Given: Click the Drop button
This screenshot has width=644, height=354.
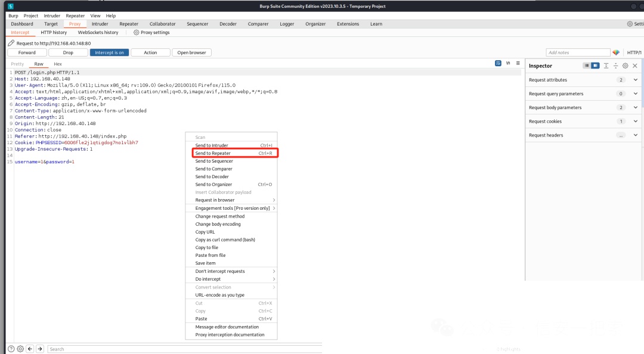Looking at the screenshot, I should click(x=68, y=52).
